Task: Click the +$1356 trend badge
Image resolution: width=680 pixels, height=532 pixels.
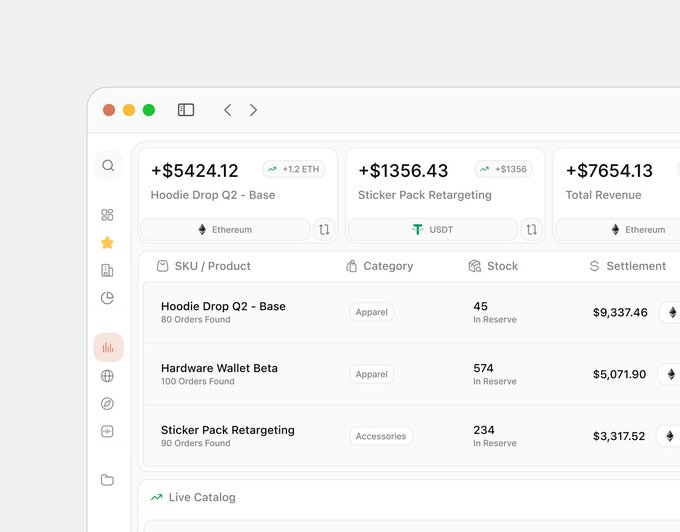Action: [x=504, y=169]
